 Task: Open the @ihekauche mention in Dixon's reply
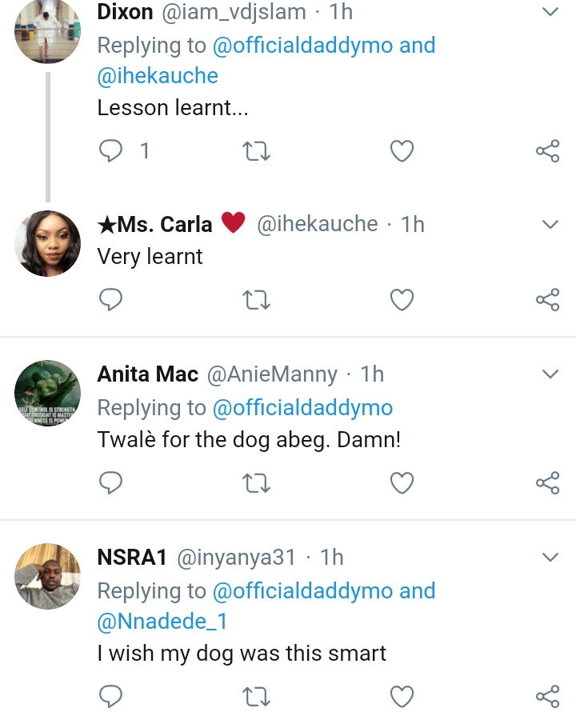click(158, 76)
